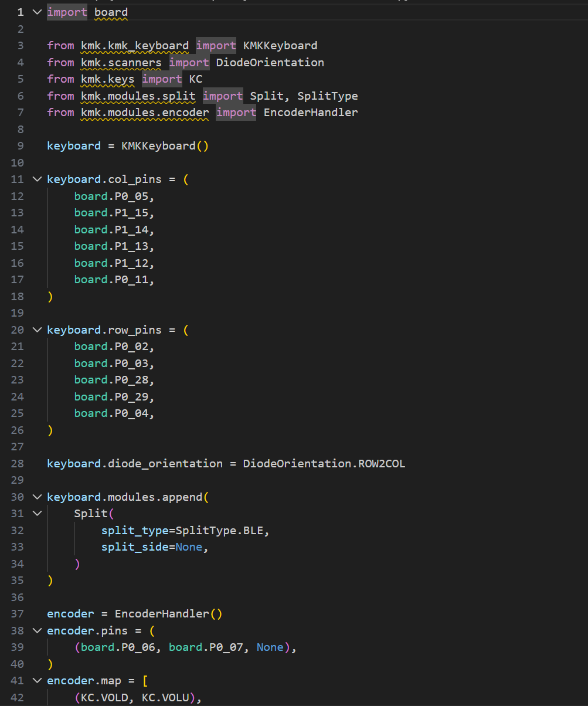Viewport: 588px width, 706px height.
Task: Click BLE in SplitType.BLE
Action: (x=253, y=531)
